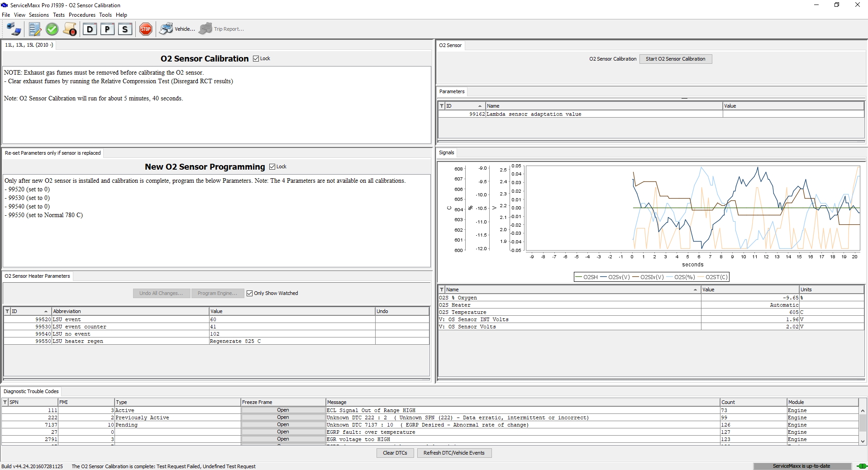The width and height of the screenshot is (868, 470).
Task: Open the Procedures menu
Action: 82,15
